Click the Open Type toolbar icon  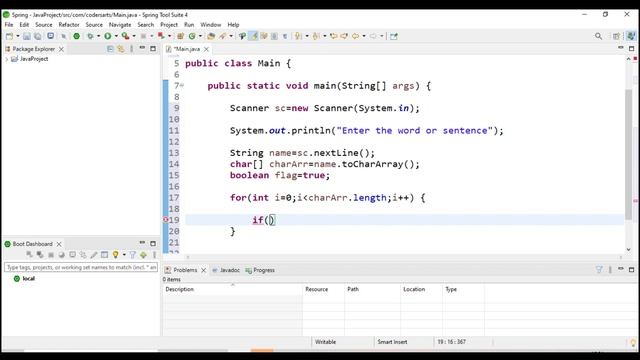click(x=211, y=36)
